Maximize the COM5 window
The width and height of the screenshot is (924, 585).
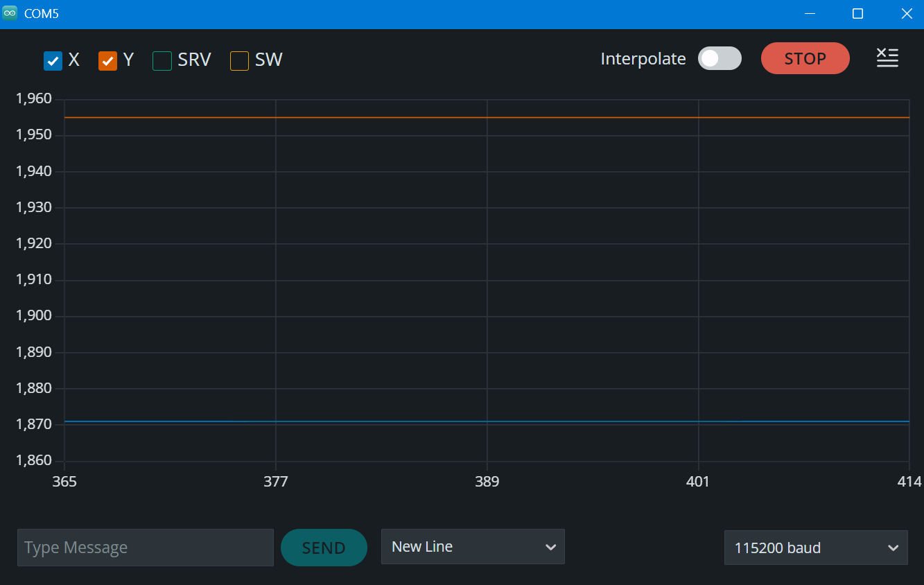[x=857, y=14]
